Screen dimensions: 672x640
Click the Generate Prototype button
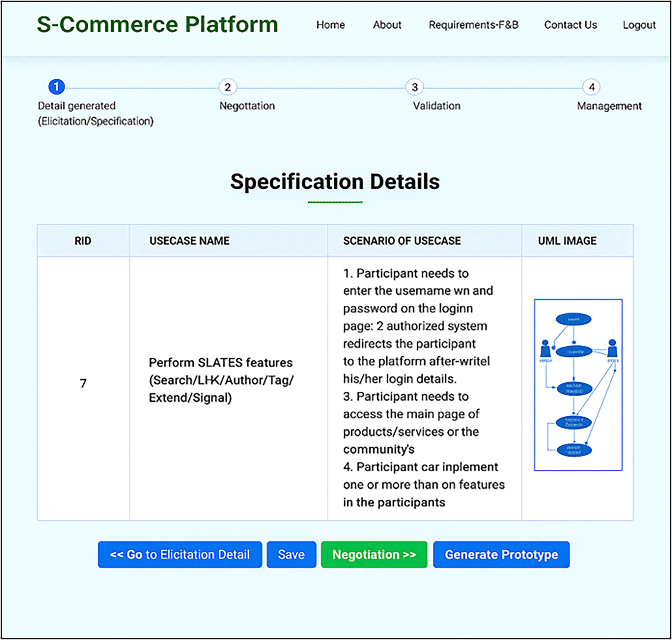501,554
